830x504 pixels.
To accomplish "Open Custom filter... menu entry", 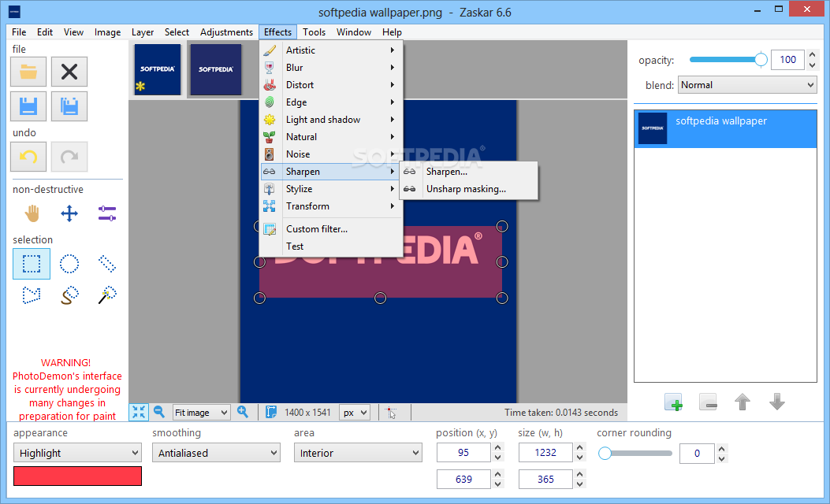I will click(331, 229).
